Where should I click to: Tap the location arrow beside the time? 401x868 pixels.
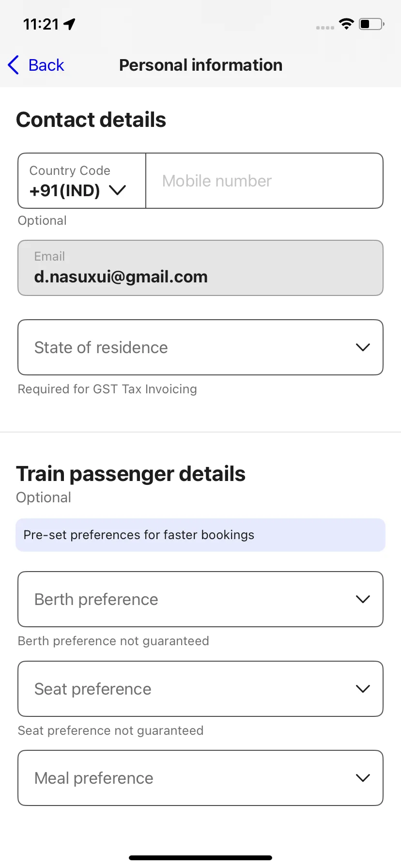click(70, 24)
